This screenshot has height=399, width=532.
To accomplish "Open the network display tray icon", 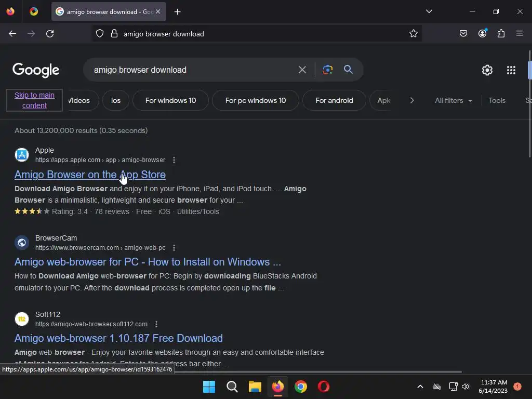I will tap(453, 387).
